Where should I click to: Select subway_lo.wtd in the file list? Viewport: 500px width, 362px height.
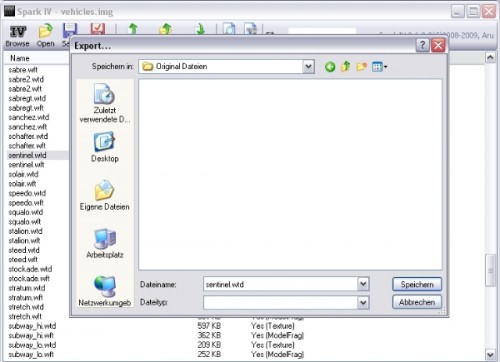[32, 345]
